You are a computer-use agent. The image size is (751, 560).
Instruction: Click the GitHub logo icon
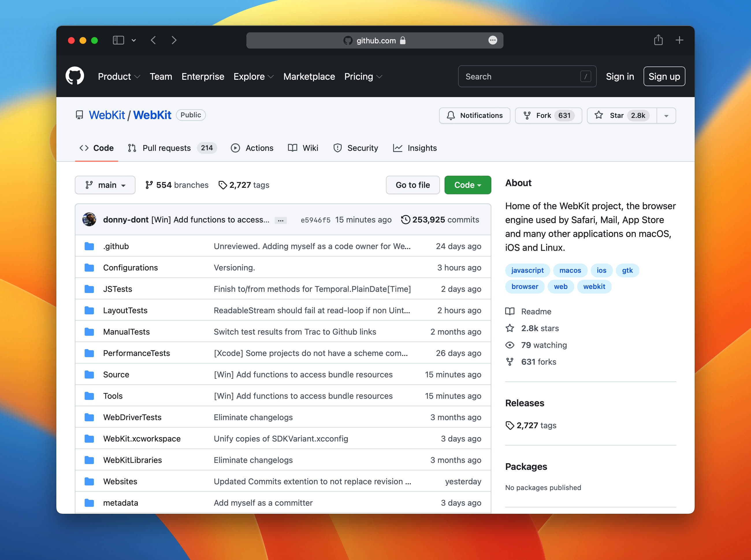pyautogui.click(x=75, y=76)
